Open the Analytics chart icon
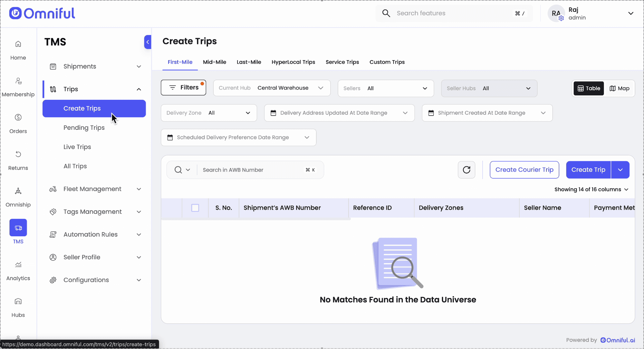This screenshot has width=644, height=349. 18,265
